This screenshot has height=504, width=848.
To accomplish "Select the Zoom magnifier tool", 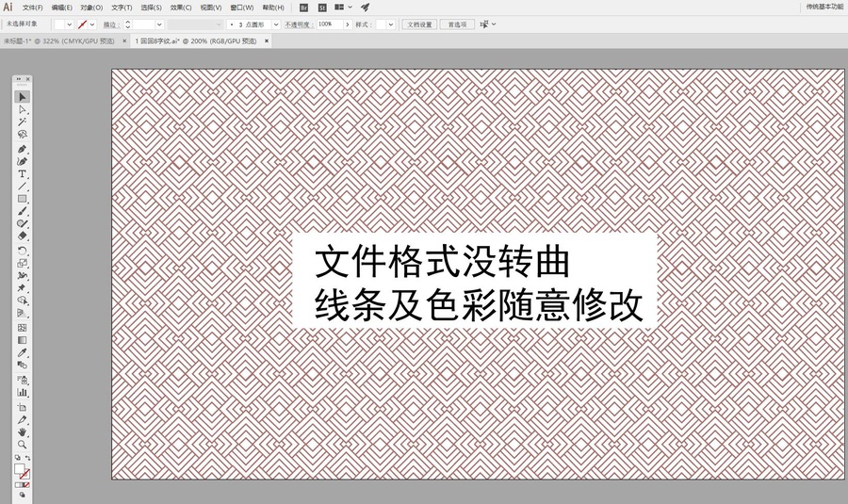I will click(23, 444).
